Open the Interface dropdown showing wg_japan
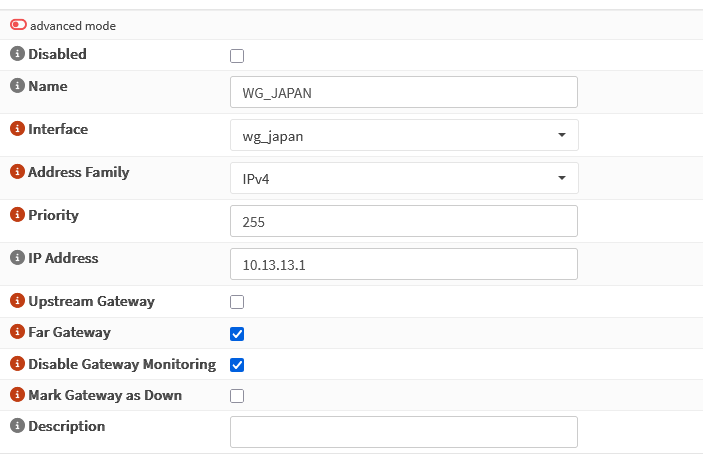This screenshot has width=703, height=473. coord(403,135)
